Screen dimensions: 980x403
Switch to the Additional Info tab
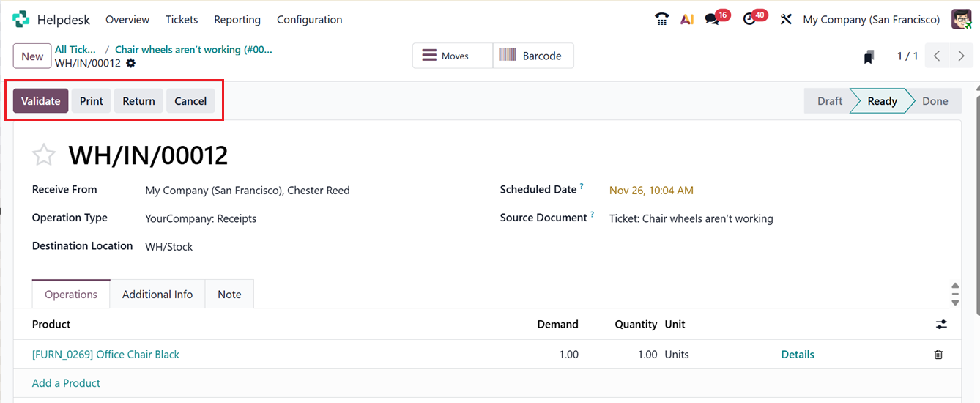pyautogui.click(x=157, y=295)
